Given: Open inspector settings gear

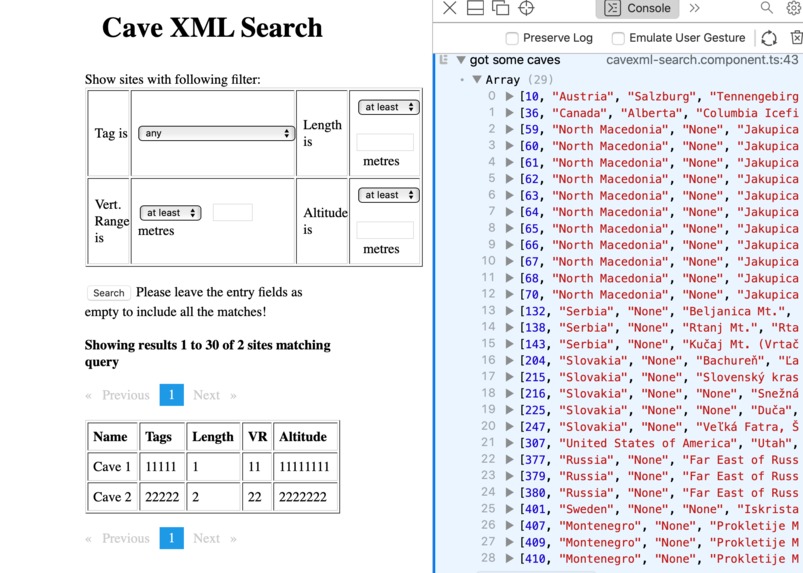Looking at the screenshot, I should (794, 8).
